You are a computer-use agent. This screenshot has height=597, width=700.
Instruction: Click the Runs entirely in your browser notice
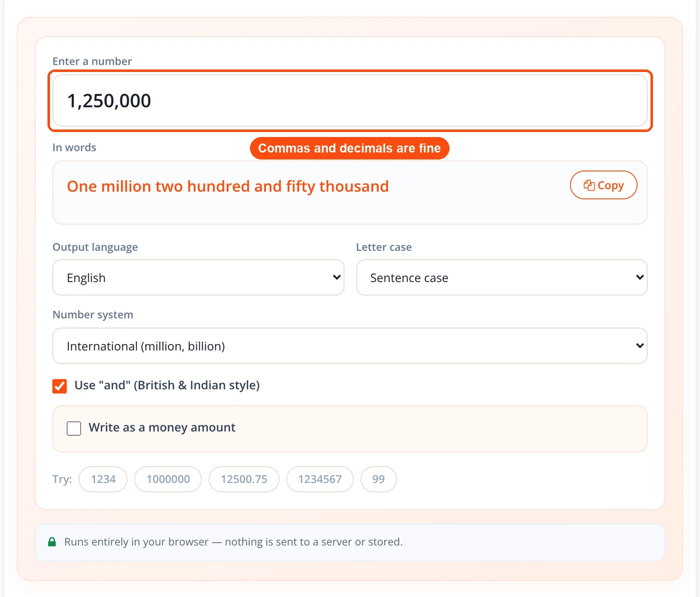[350, 542]
